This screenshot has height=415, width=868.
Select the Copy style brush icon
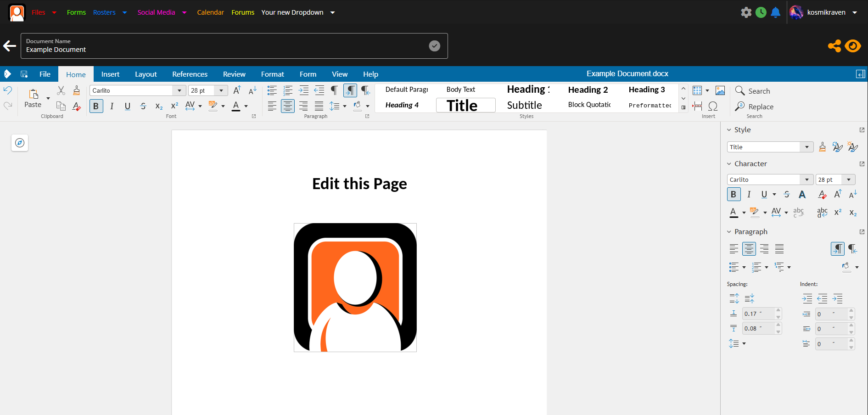(77, 90)
